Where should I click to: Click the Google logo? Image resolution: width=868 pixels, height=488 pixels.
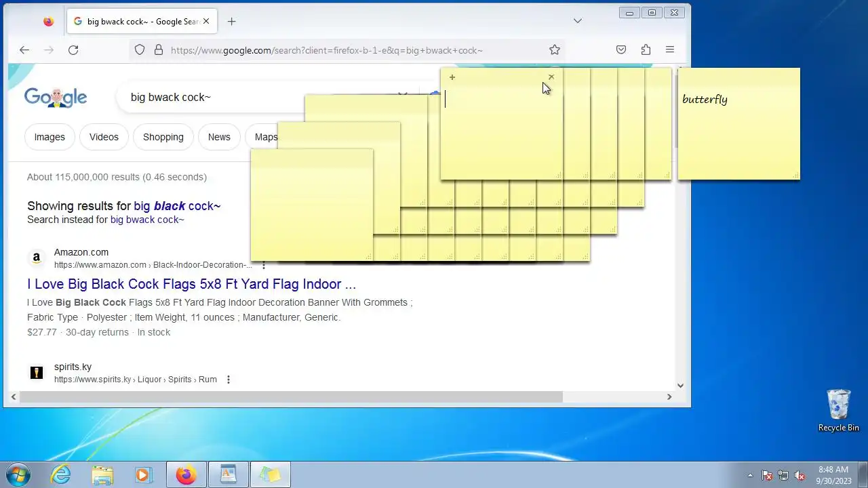click(56, 98)
